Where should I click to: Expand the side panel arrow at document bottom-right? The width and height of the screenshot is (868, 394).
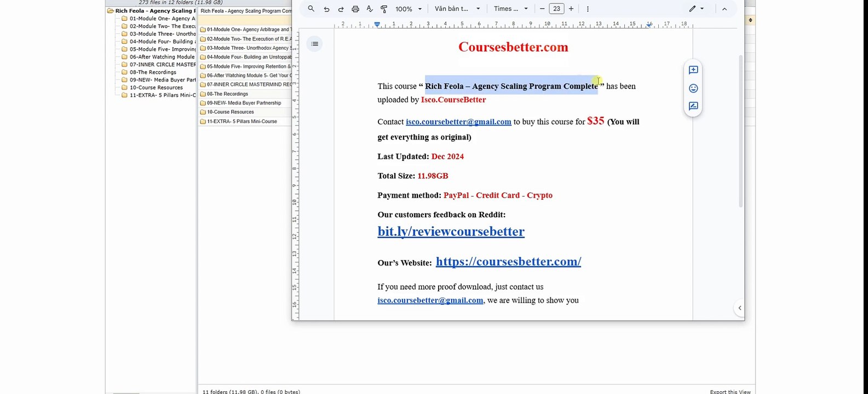point(739,308)
